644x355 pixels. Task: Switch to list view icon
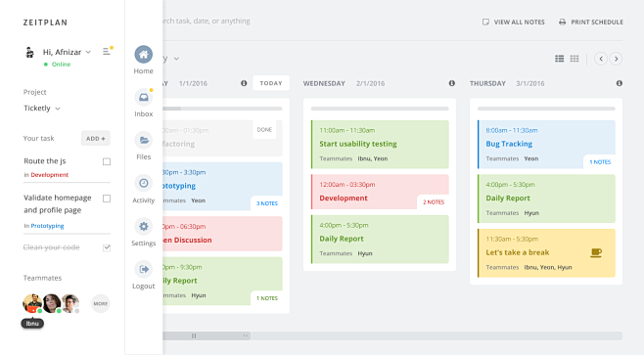pos(560,59)
